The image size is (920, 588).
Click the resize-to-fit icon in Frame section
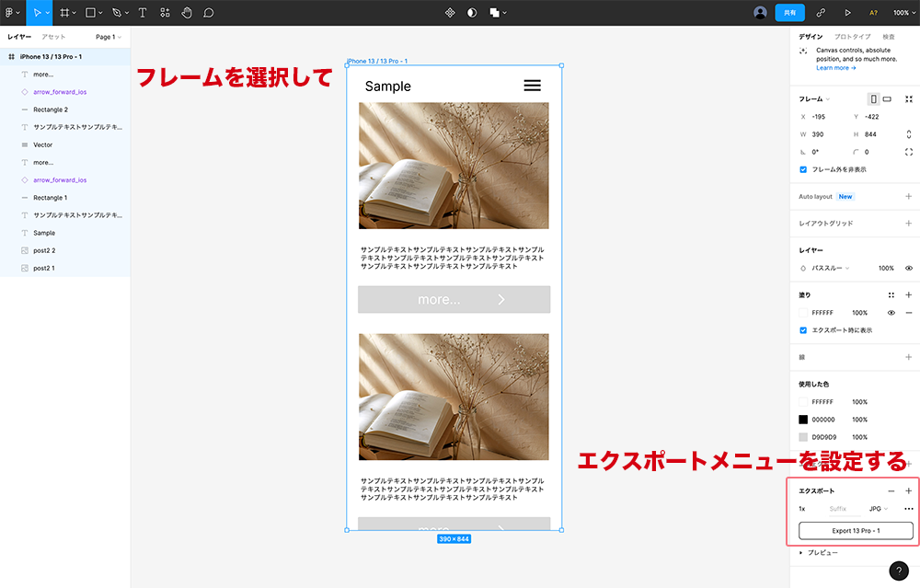(x=909, y=99)
